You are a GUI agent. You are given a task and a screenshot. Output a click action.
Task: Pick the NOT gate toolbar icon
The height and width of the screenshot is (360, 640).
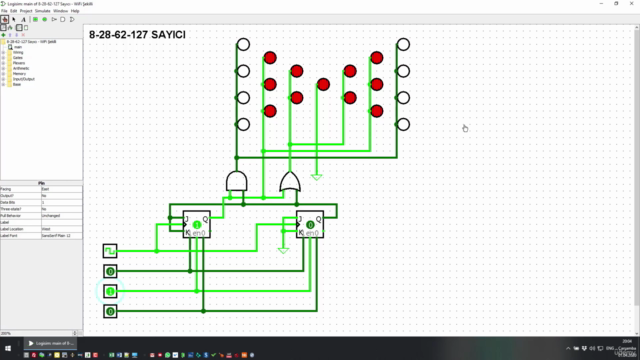pyautogui.click(x=54, y=19)
